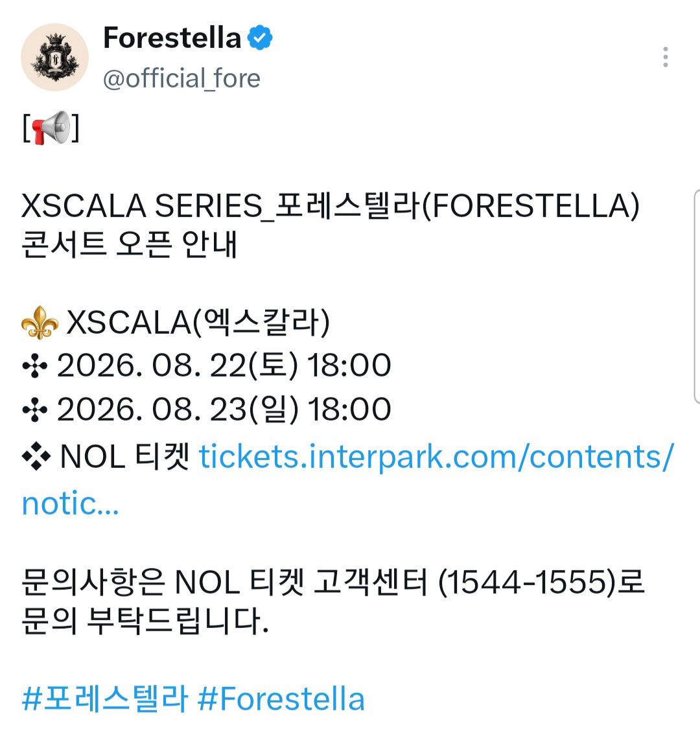Viewport: 700px width, 731px height.
Task: Click the blue verified badge
Action: 260,38
